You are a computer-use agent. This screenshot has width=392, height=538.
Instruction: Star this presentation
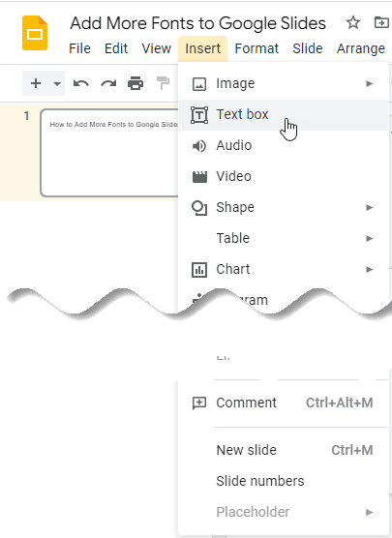pyautogui.click(x=353, y=23)
